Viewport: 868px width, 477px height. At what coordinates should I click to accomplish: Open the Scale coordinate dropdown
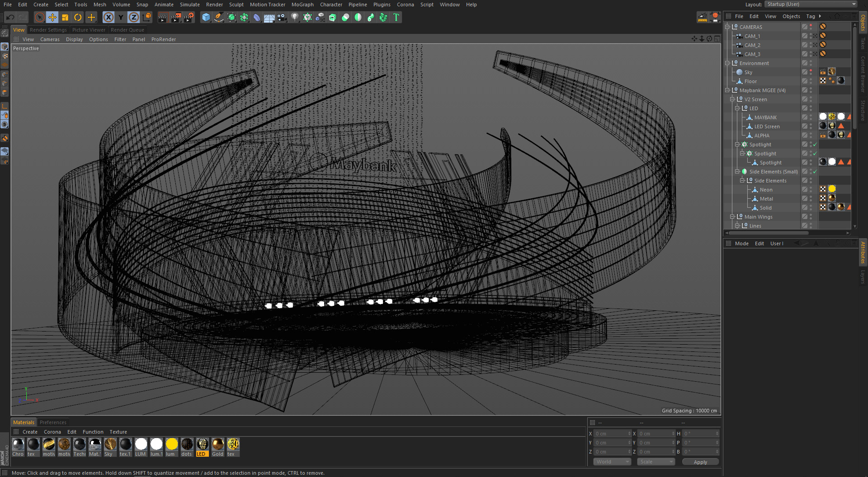click(656, 462)
